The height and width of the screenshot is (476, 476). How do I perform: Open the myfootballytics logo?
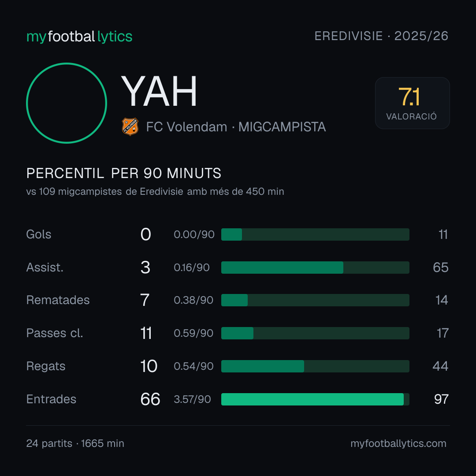click(79, 37)
